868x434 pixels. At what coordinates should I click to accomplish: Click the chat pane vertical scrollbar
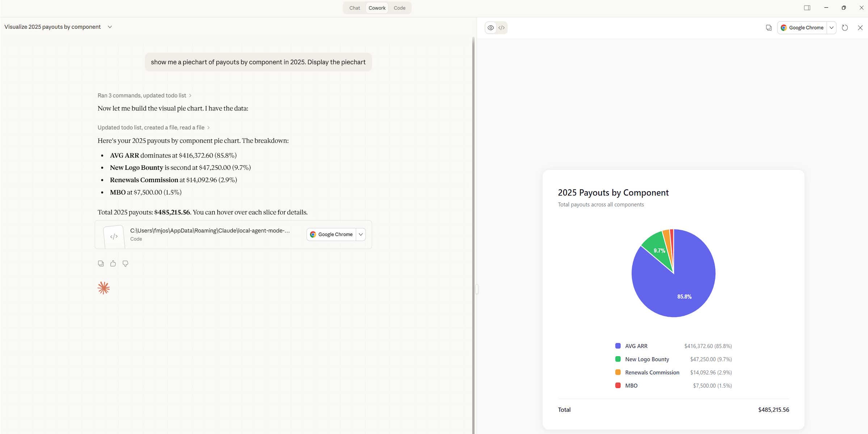473,235
